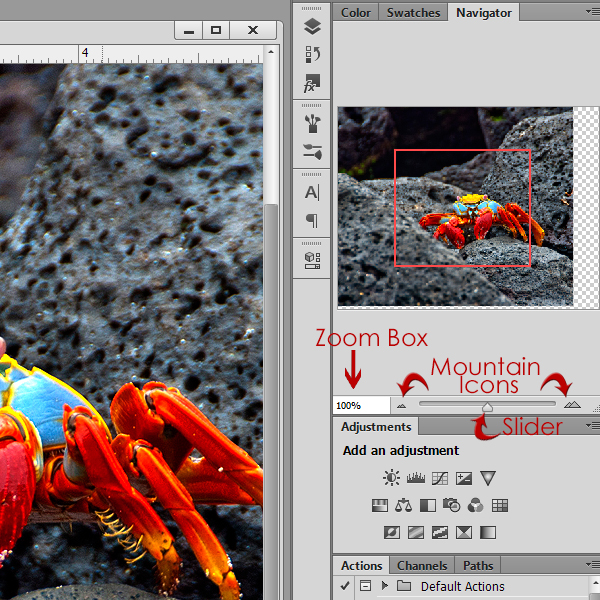This screenshot has height=600, width=600.
Task: Click the large mountain zoom-in icon
Action: (x=572, y=405)
